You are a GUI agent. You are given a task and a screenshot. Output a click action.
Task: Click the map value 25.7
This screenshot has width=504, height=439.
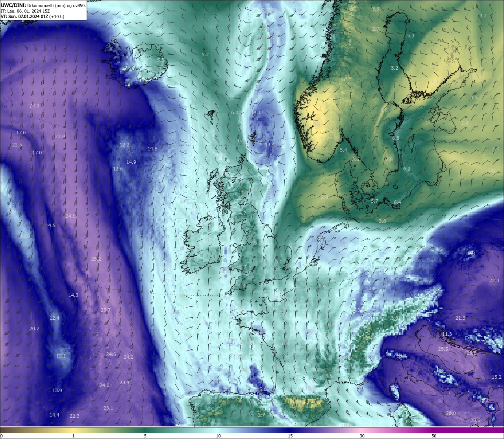[106, 310]
